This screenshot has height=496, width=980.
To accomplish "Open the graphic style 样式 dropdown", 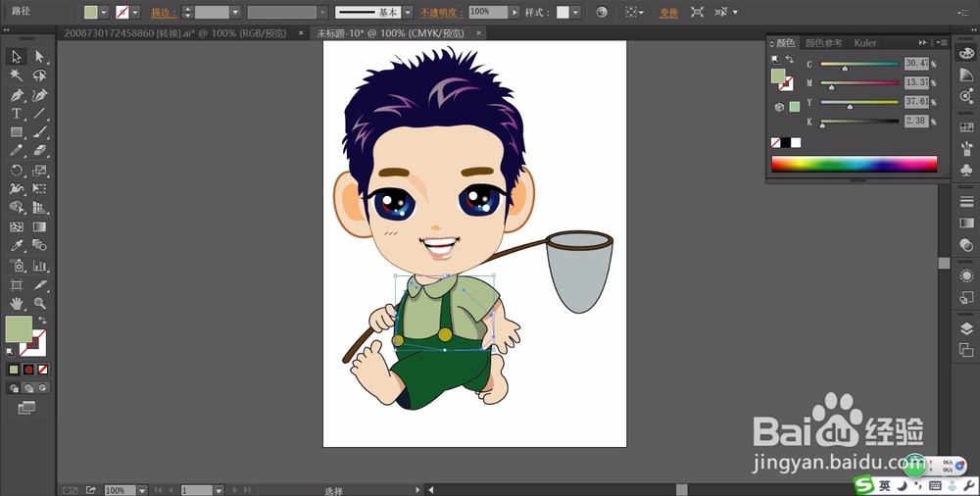I will [575, 12].
